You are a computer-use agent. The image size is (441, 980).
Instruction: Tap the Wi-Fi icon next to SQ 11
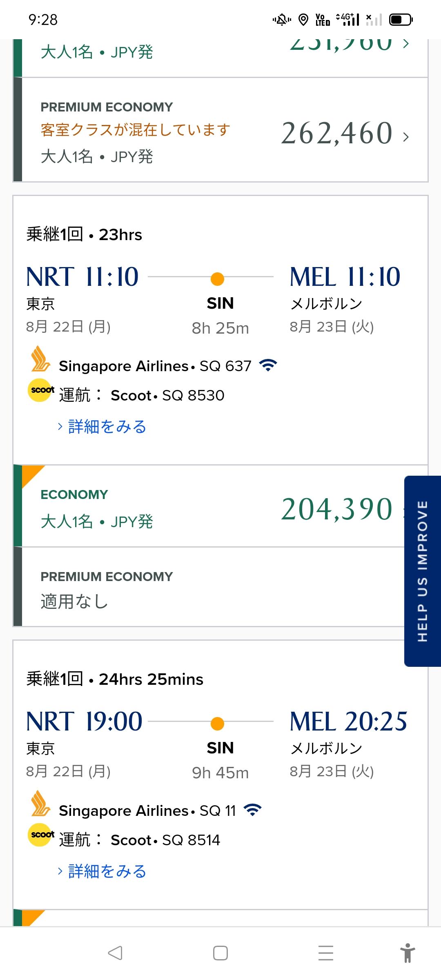(252, 810)
